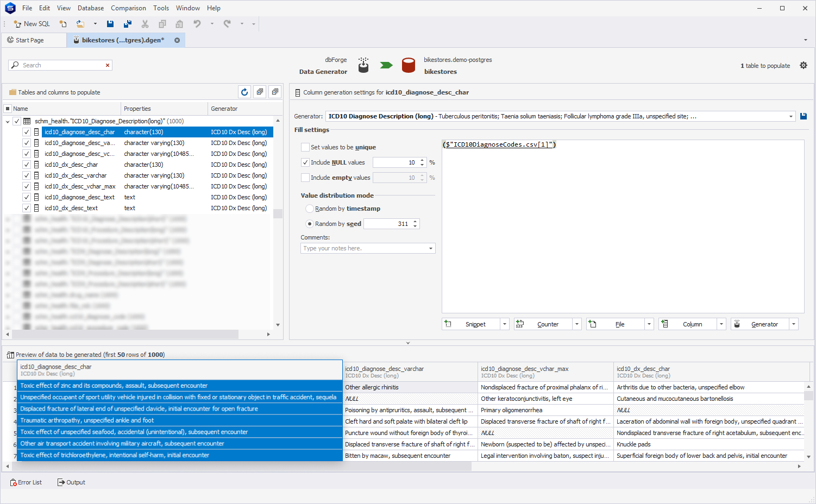Click the Error List icon
This screenshot has width=816, height=504.
(13, 482)
